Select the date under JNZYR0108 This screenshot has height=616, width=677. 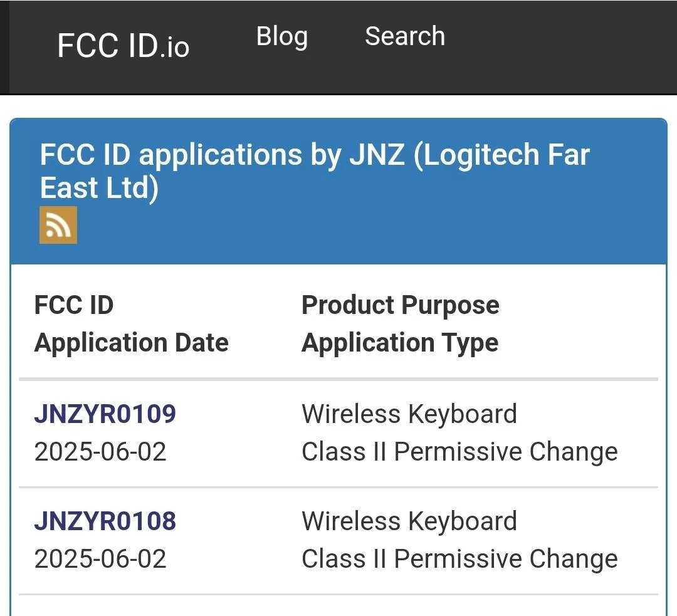click(x=100, y=559)
